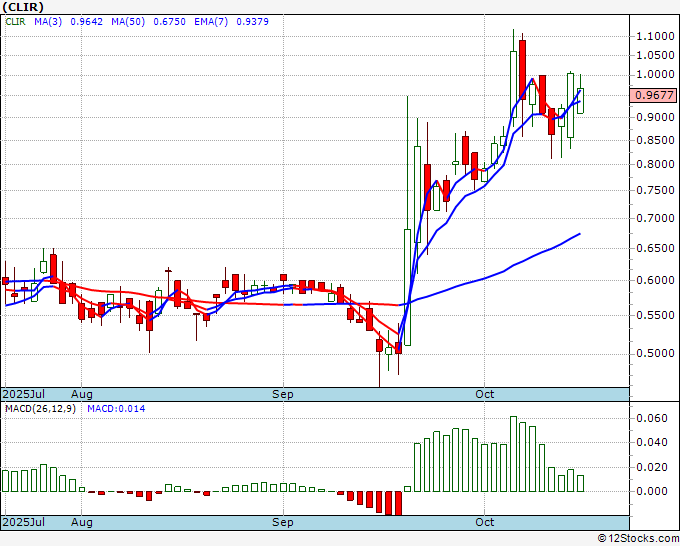Click the 0.9379 EMA(7) value

pos(252,22)
